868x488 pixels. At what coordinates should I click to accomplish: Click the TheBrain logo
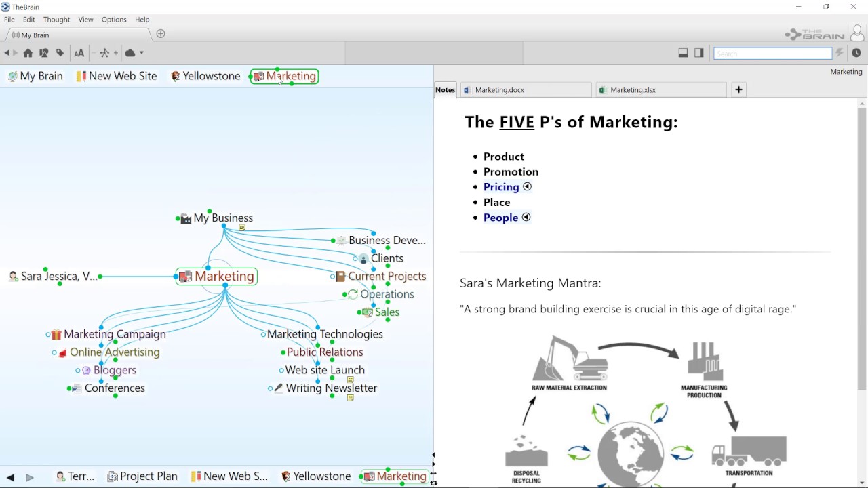click(814, 34)
